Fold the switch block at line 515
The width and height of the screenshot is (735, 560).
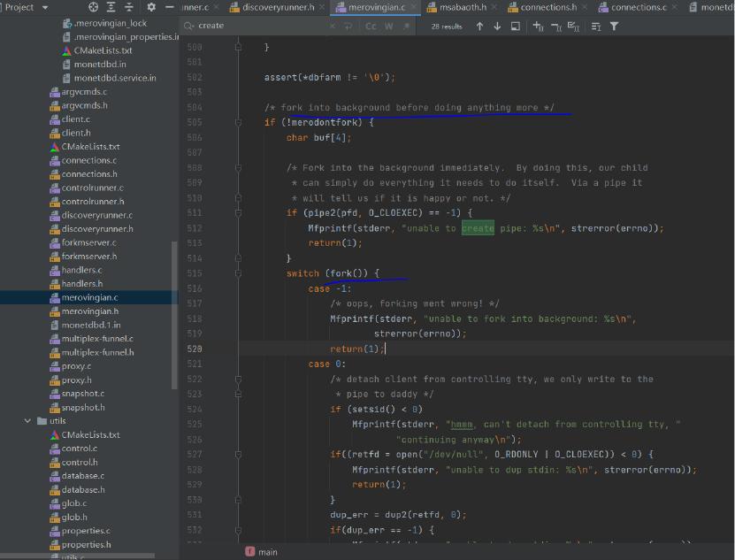[238, 273]
